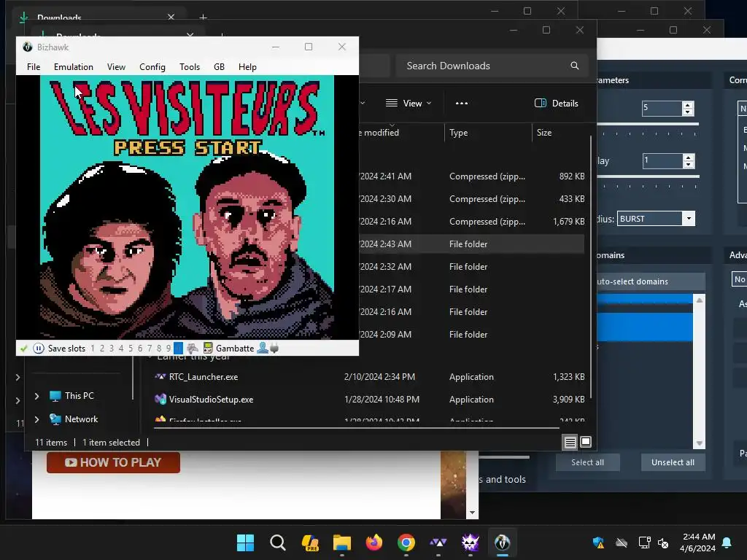Select save slot 8
747x560 pixels.
click(159, 348)
